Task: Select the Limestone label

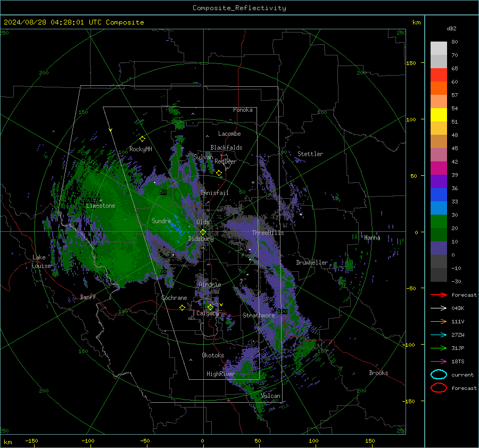Action: tap(101, 206)
